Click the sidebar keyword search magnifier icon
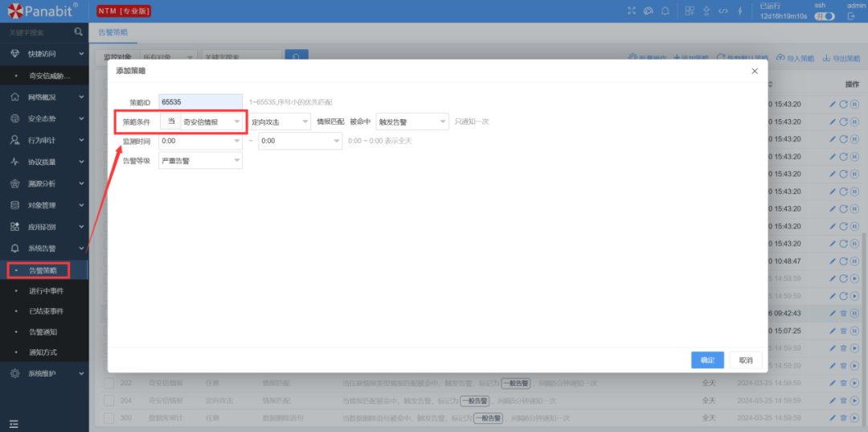 [x=78, y=32]
